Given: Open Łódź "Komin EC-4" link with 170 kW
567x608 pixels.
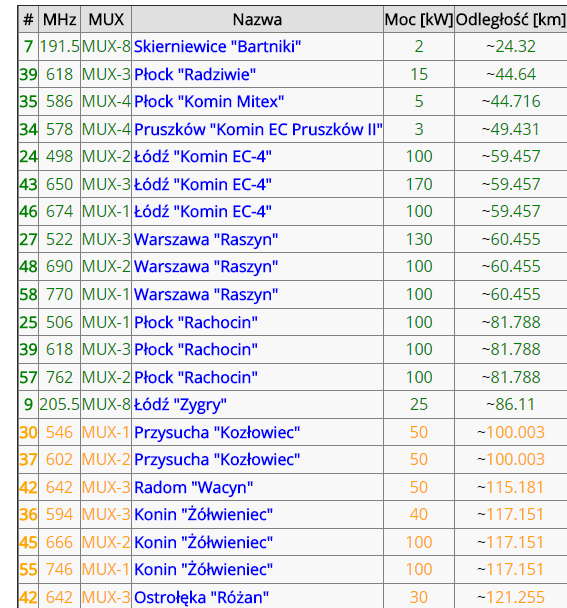Looking at the screenshot, I should pyautogui.click(x=203, y=185).
